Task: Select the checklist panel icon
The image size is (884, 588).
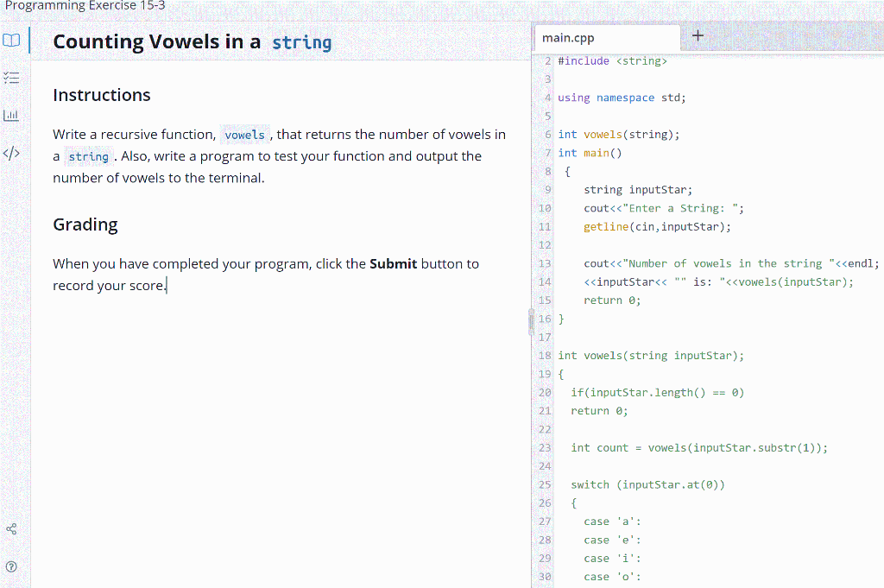Action: click(x=11, y=78)
